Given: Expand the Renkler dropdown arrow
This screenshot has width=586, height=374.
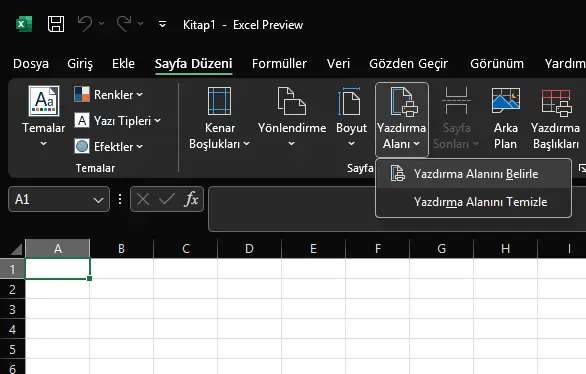Looking at the screenshot, I should 139,95.
